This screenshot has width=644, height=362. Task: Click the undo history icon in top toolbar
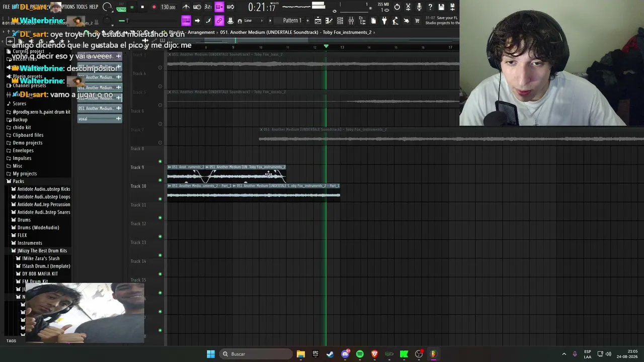(x=397, y=7)
